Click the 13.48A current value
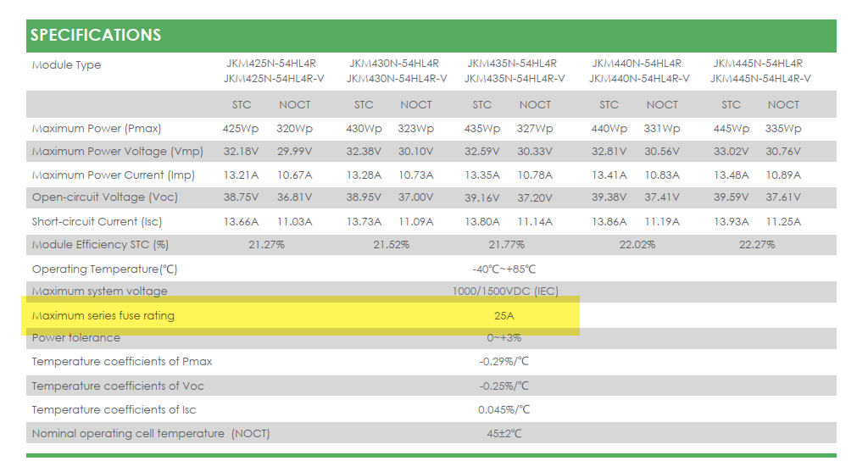The image size is (868, 472). 732,175
